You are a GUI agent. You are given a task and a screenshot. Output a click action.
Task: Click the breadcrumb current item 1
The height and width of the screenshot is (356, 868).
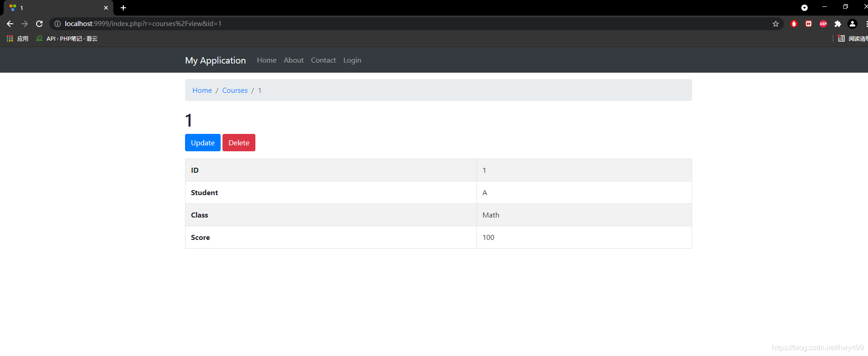coord(259,90)
